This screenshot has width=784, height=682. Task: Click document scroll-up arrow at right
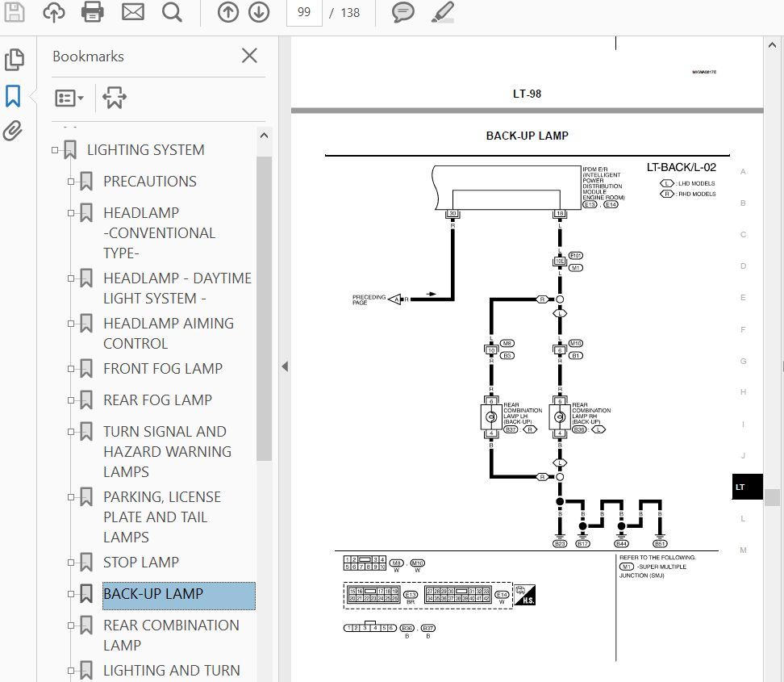(772, 45)
